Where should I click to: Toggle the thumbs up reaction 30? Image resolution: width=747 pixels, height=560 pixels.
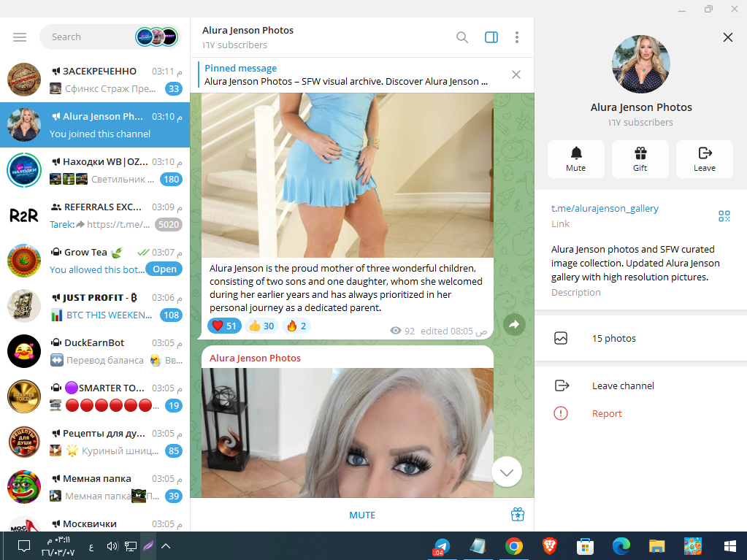click(261, 326)
